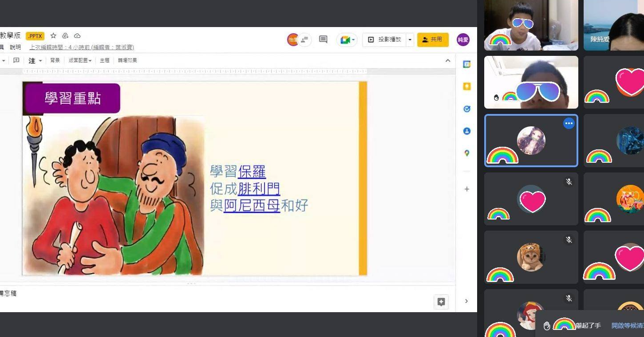Open the 背景 background option
This screenshot has width=644, height=337.
[x=55, y=60]
